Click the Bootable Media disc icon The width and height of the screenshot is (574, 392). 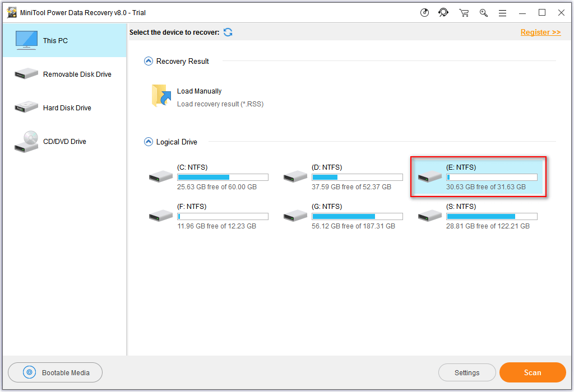pyautogui.click(x=29, y=372)
